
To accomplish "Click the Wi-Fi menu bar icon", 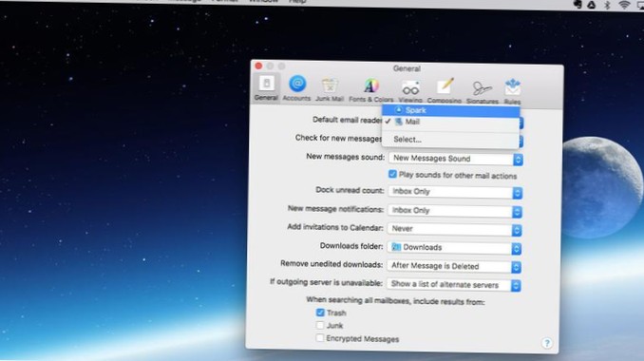I will tap(624, 5).
